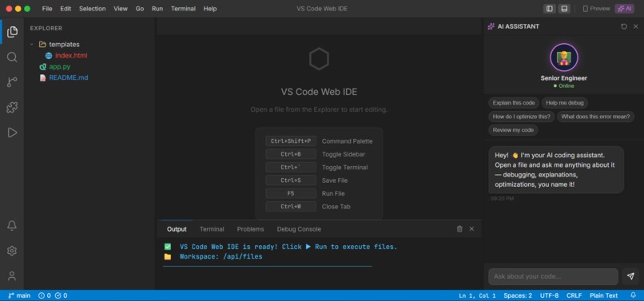Open the View menu

coord(121,9)
